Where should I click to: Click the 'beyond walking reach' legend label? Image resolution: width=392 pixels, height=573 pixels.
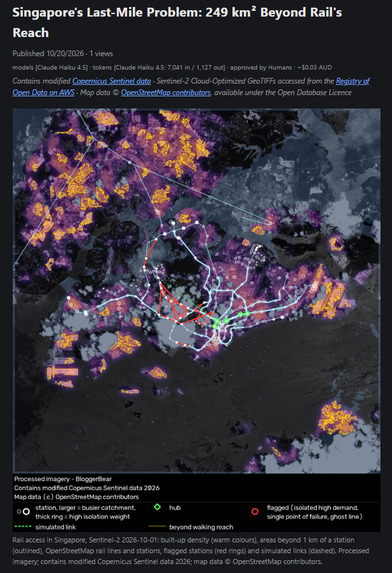tap(201, 527)
